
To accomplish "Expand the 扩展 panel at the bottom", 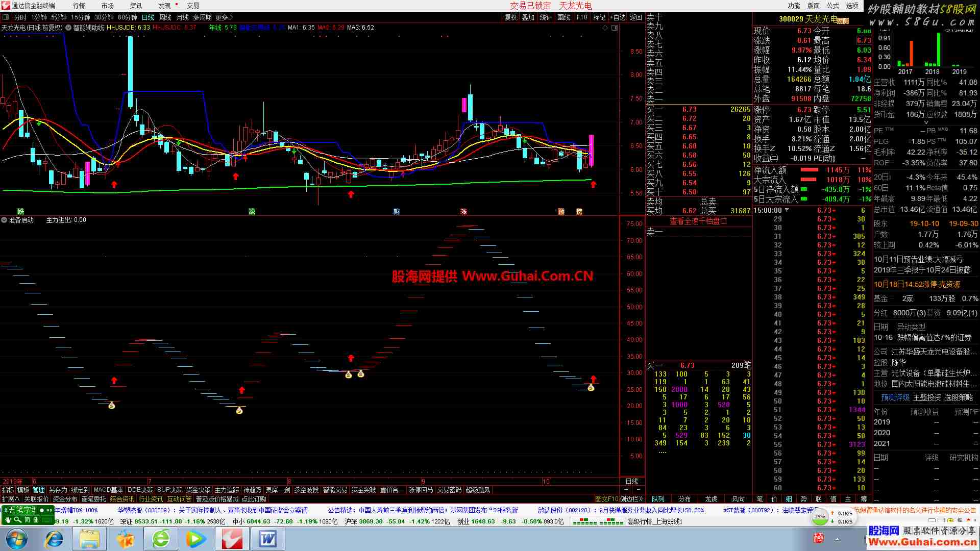I will (11, 499).
